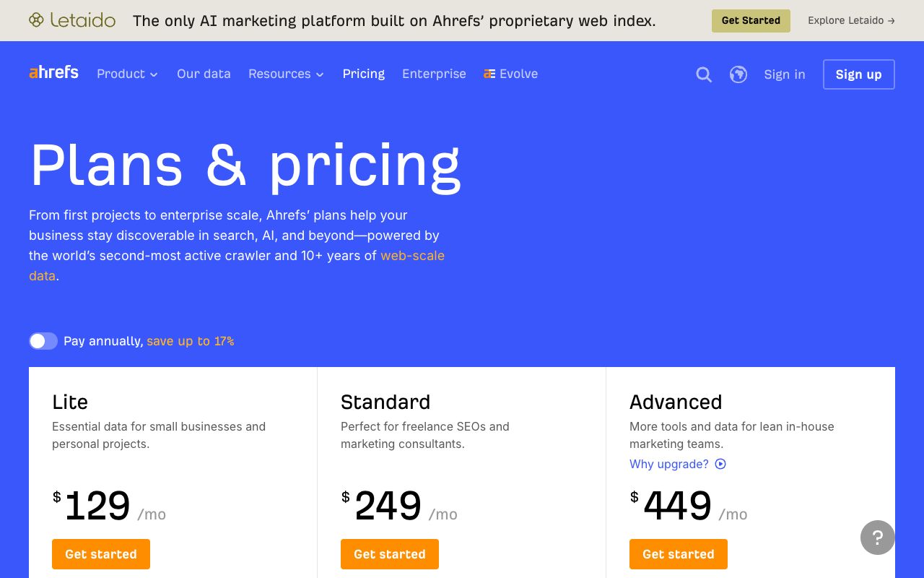924x578 pixels.
Task: Click the Plans & pricing headline
Action: pyautogui.click(x=245, y=166)
